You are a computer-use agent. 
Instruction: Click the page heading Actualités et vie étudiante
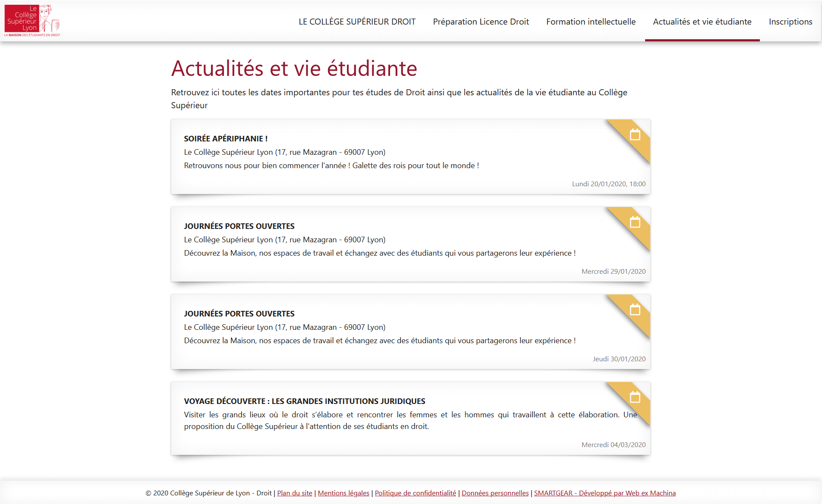pos(294,69)
